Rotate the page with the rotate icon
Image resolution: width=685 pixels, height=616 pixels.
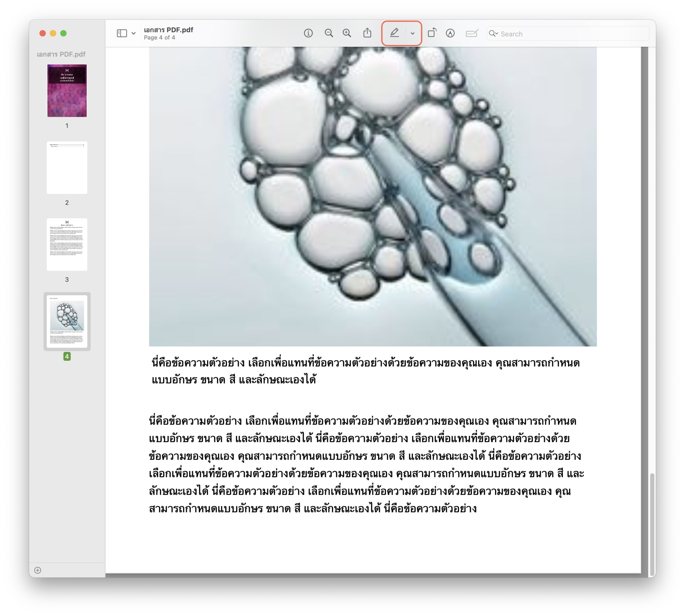pos(432,33)
